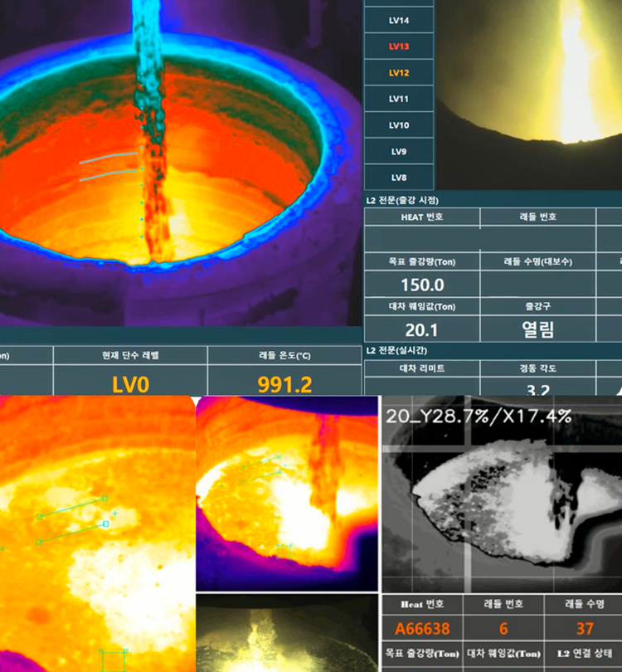This screenshot has height=672, width=622.
Task: Select LV10 in the level list
Action: click(x=399, y=125)
